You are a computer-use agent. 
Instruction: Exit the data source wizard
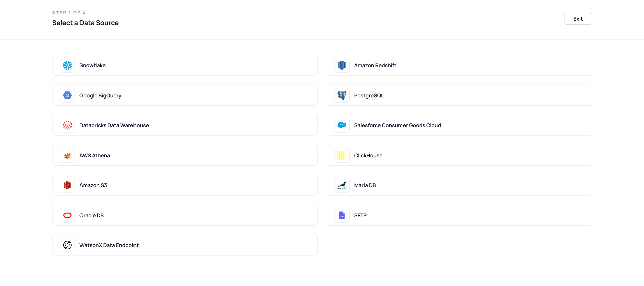pos(578,19)
